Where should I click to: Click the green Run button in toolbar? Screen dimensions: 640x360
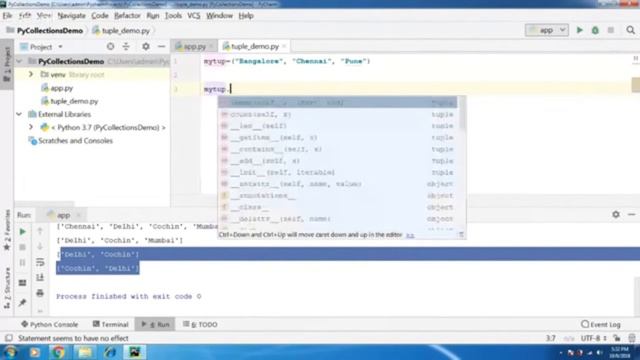point(579,30)
